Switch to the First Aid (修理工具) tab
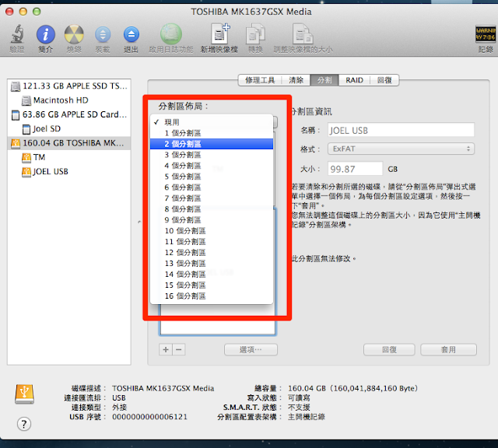Screen dimensions: 498x448 pos(260,80)
